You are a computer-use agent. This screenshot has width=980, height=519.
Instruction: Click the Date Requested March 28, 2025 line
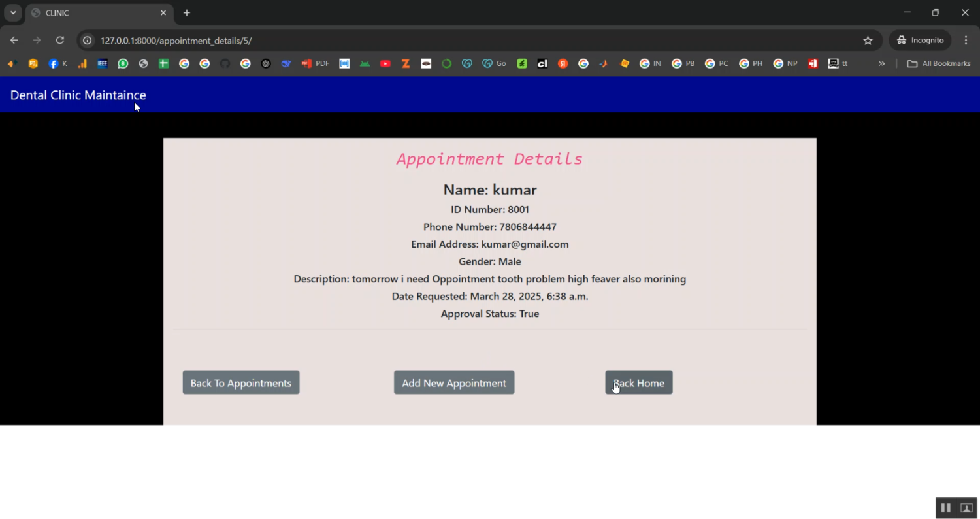(x=490, y=297)
